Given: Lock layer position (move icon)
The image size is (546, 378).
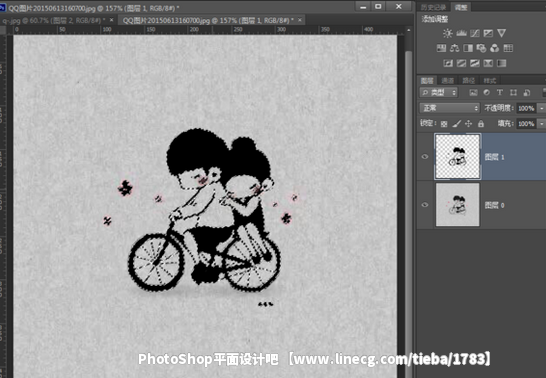Looking at the screenshot, I should 469,124.
